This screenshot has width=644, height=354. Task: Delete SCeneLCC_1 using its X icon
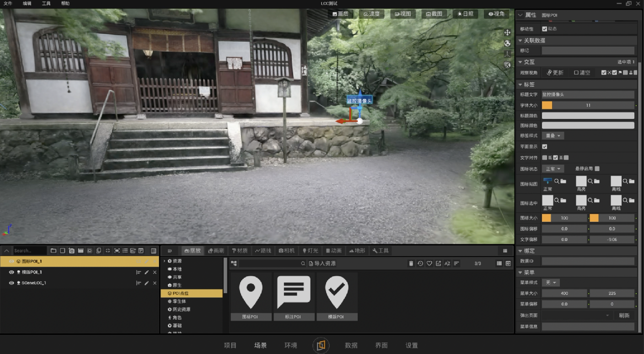point(155,283)
